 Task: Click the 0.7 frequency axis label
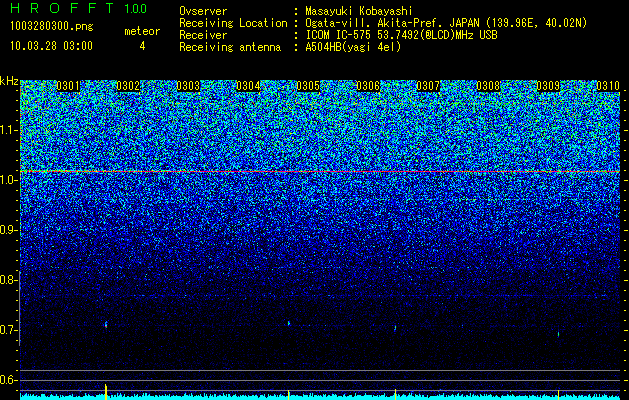click(8, 330)
